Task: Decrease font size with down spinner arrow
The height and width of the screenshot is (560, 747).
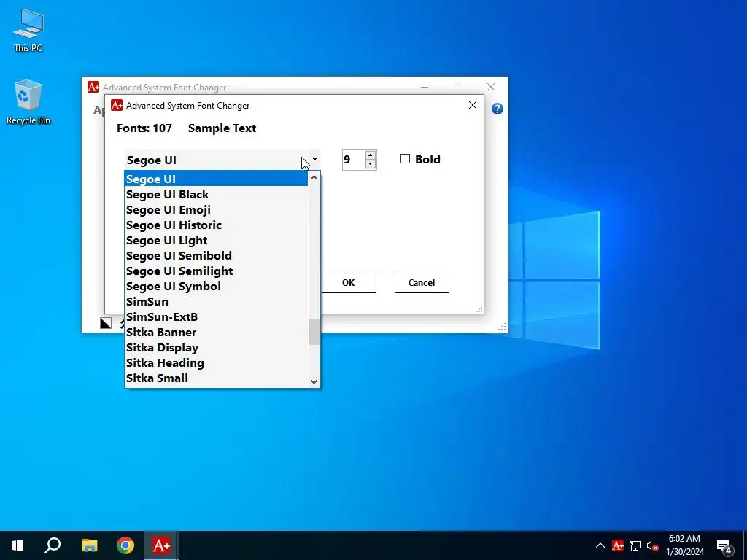Action: click(x=370, y=164)
